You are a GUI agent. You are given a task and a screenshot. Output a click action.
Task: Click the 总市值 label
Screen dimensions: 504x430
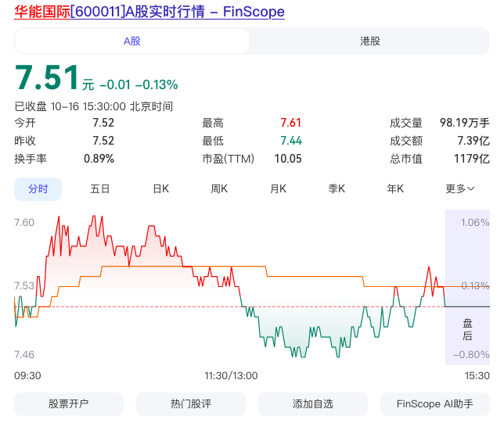pos(406,159)
